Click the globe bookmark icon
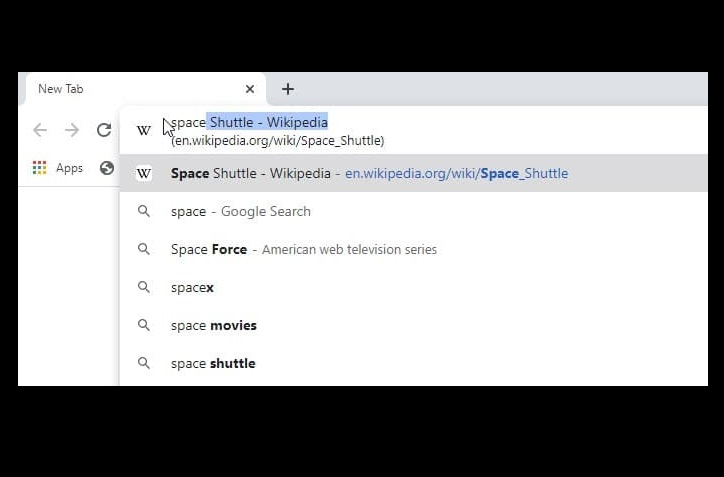 tap(107, 168)
